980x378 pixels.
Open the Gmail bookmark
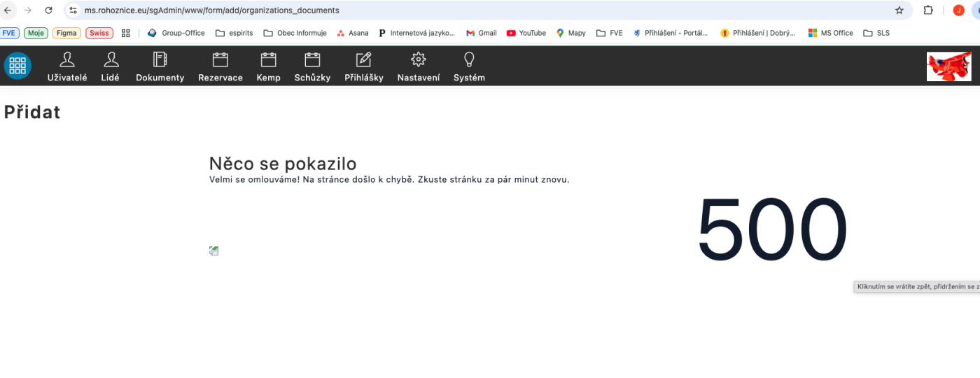481,33
